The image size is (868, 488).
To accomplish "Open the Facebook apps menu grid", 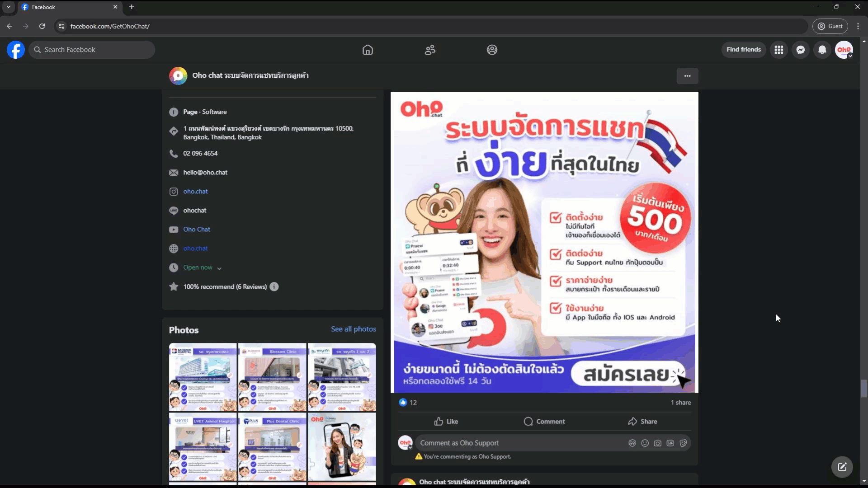I will tap(778, 50).
